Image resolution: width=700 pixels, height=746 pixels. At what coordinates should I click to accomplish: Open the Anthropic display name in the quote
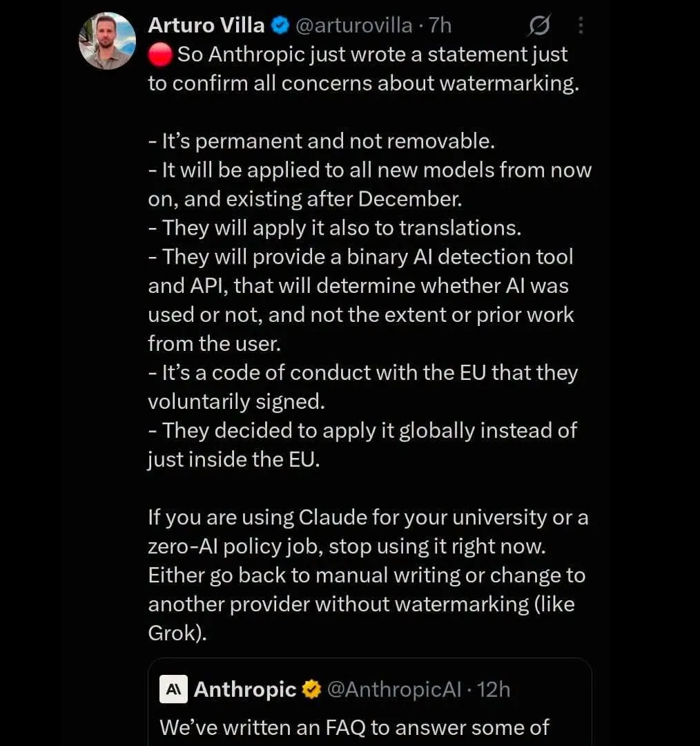[245, 689]
